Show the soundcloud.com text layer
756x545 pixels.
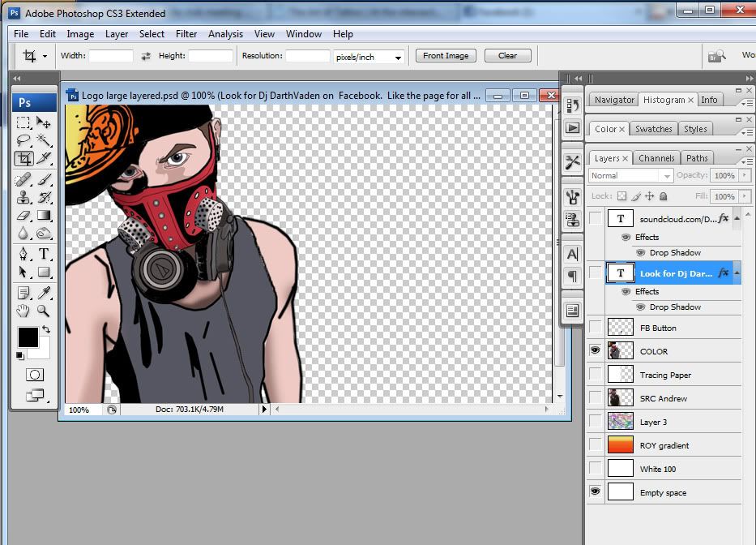point(596,218)
